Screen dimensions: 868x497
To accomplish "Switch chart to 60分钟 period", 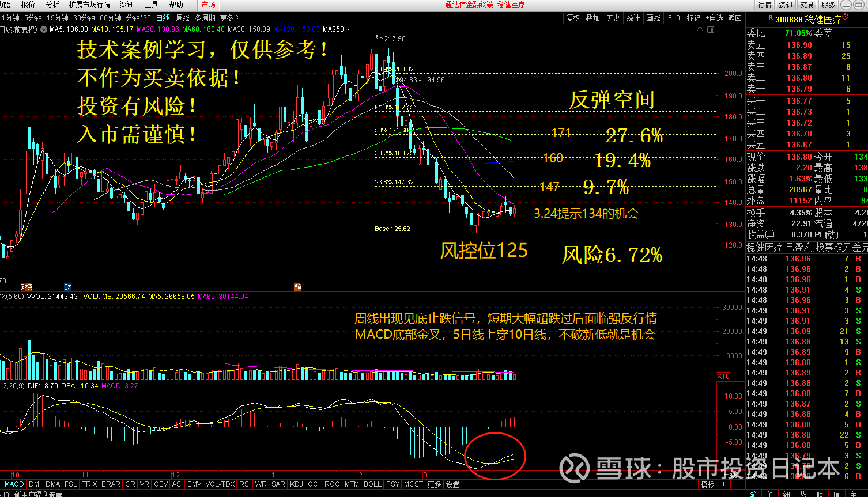I will [x=111, y=18].
